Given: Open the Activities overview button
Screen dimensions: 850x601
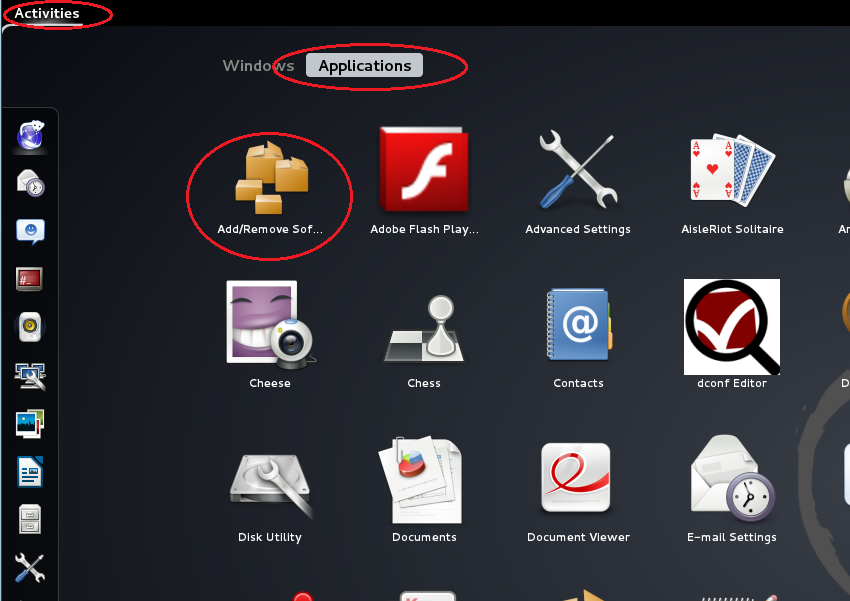Looking at the screenshot, I should pos(47,13).
